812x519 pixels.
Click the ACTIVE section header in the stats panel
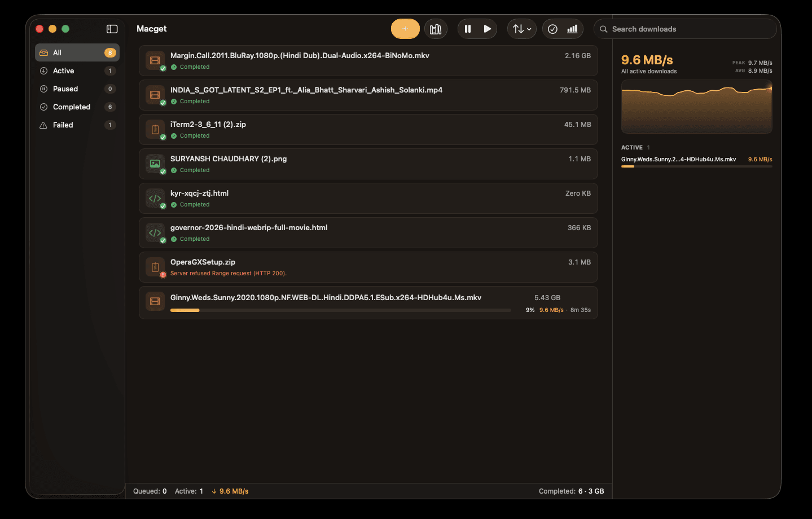tap(632, 147)
